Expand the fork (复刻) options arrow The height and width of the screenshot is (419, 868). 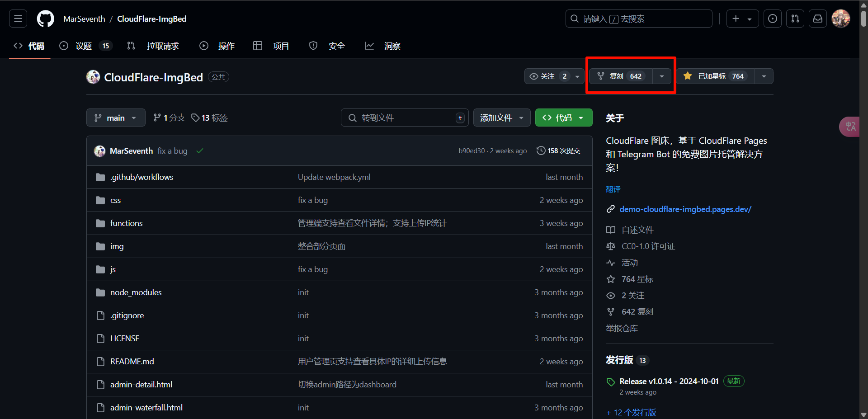(x=662, y=76)
